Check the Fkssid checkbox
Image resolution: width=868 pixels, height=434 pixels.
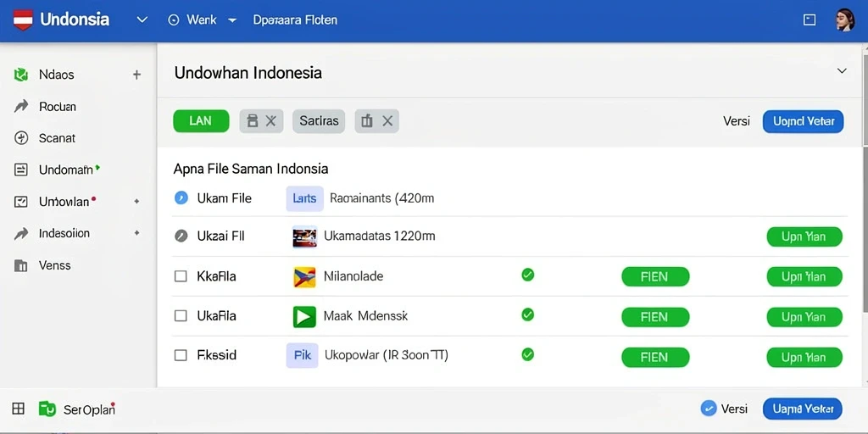[181, 355]
